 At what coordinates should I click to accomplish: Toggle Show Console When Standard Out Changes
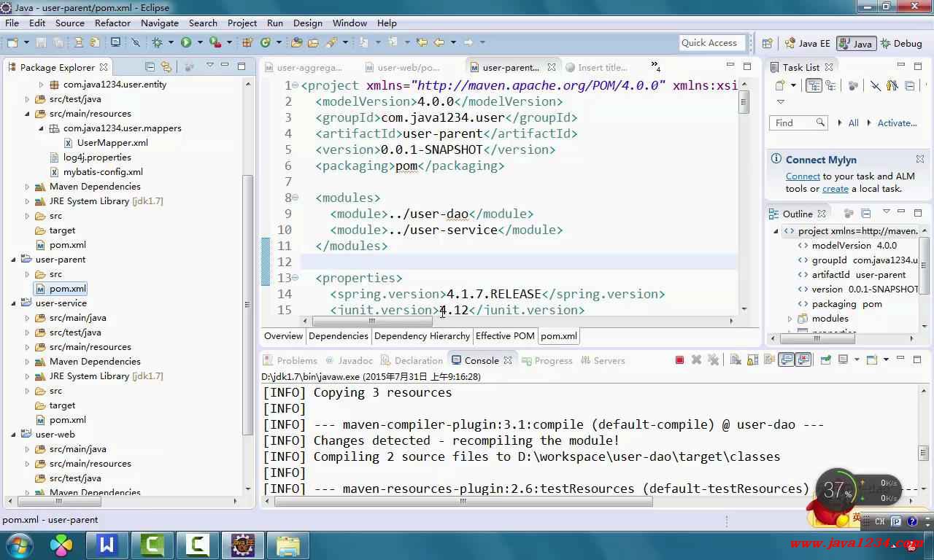coord(786,360)
